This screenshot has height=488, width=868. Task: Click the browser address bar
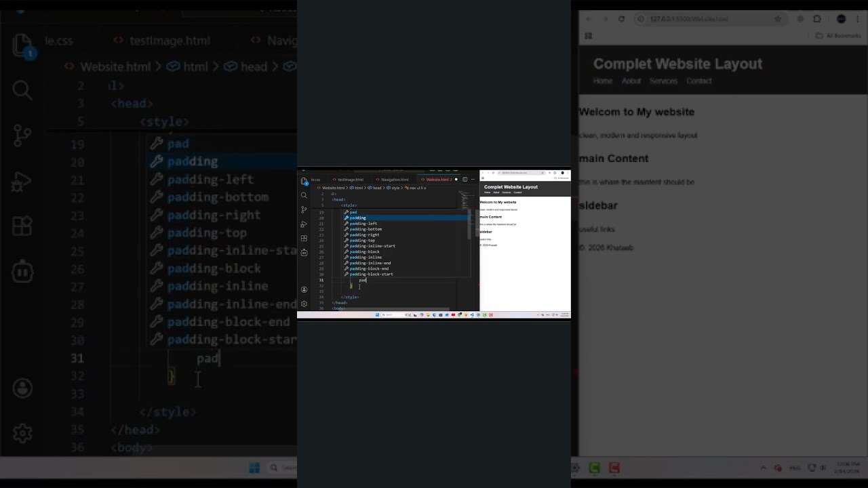click(x=521, y=173)
